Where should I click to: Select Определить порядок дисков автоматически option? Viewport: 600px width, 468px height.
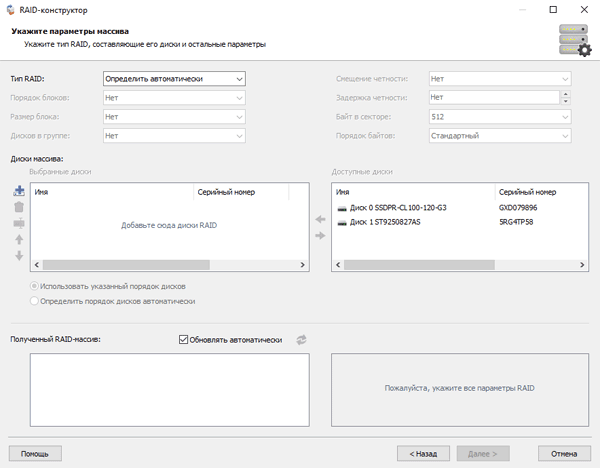pyautogui.click(x=36, y=300)
